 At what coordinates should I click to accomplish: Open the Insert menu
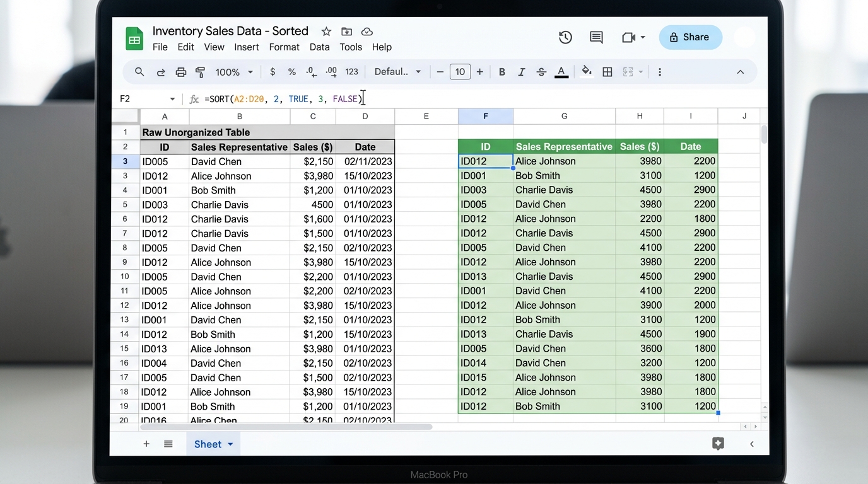point(247,47)
